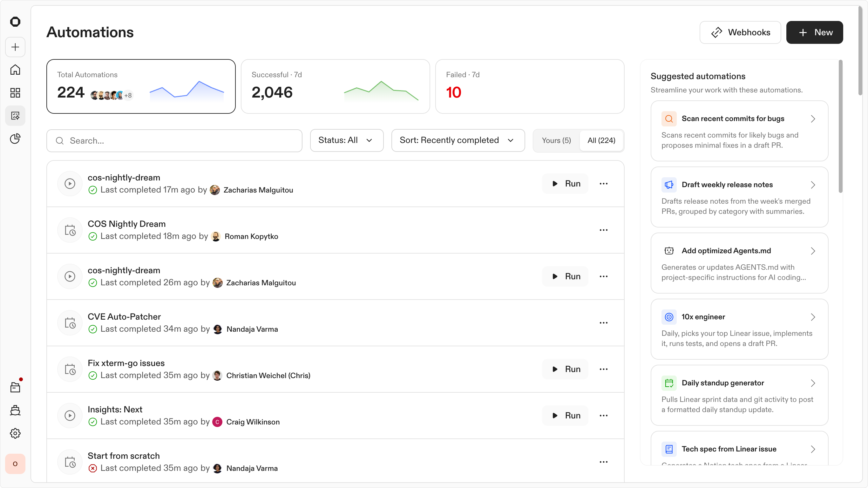The image size is (868, 488).
Task: Open the pie chart insights icon
Action: tap(15, 139)
